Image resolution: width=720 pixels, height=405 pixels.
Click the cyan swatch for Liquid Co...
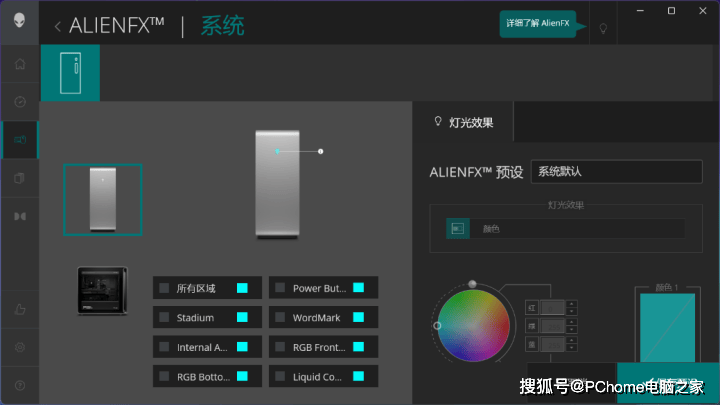click(359, 376)
